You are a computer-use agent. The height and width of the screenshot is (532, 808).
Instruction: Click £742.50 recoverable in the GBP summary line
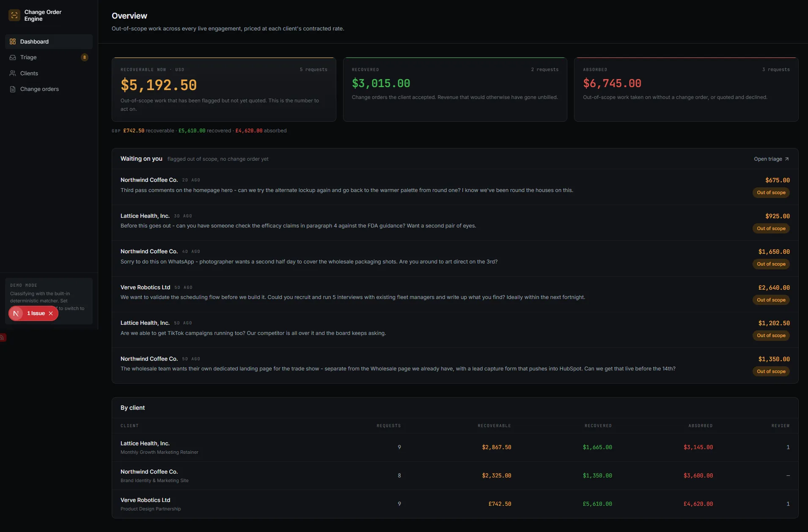pyautogui.click(x=134, y=131)
